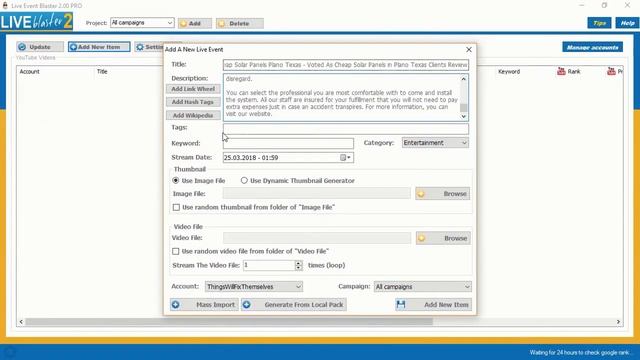Click the Mass Import button
Screen dimensions: 640x360
[x=204, y=304]
